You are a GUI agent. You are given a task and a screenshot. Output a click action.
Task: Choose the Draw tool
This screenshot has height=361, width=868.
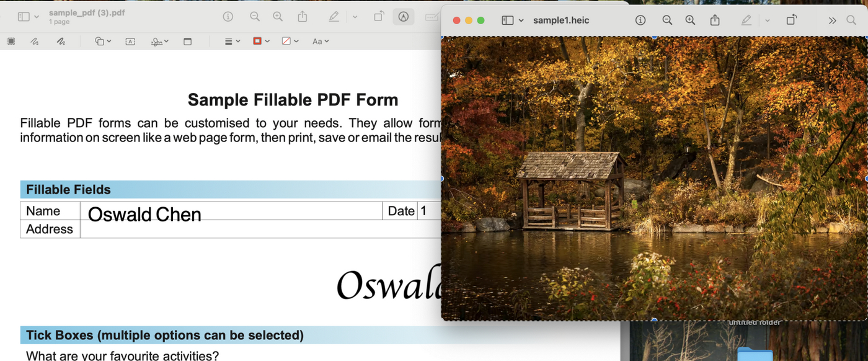61,42
